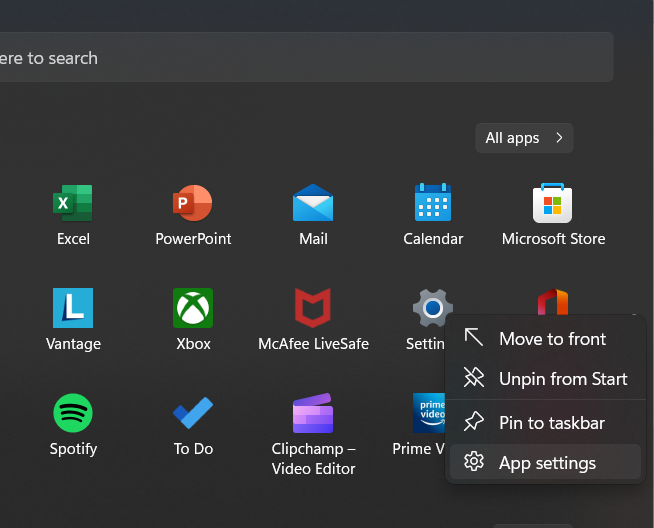Image resolution: width=654 pixels, height=528 pixels.
Task: Open the Xbox app
Action: [193, 308]
